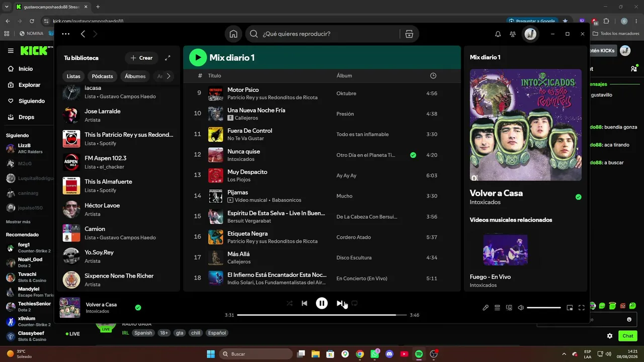Toggle saved checkmark beside Volver a Casa title
The image size is (644, 362).
(578, 197)
